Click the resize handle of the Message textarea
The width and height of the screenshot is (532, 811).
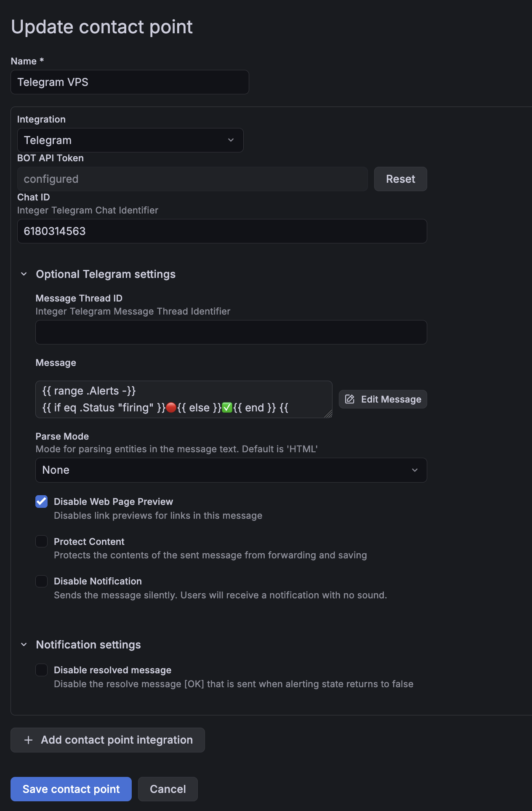[328, 414]
